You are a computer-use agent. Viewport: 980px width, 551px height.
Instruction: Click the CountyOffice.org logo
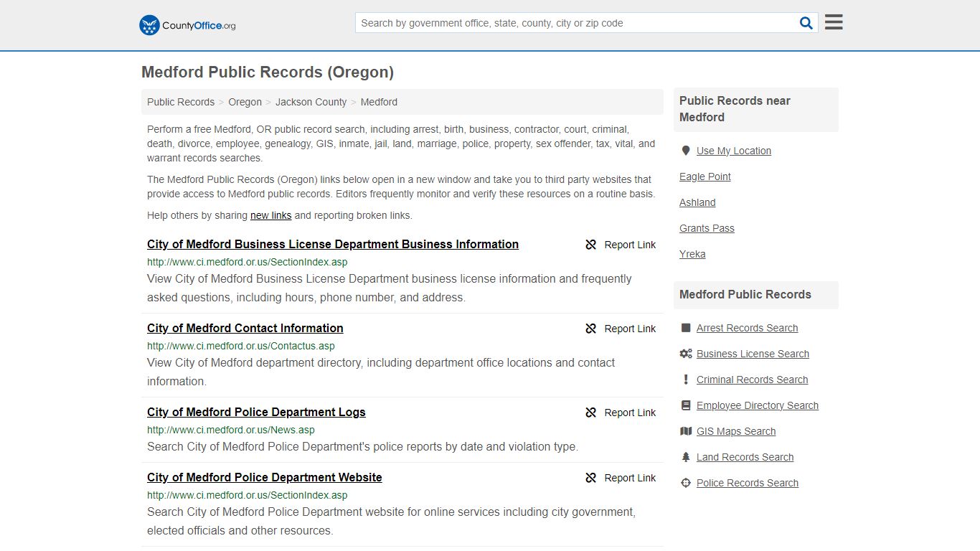tap(187, 25)
